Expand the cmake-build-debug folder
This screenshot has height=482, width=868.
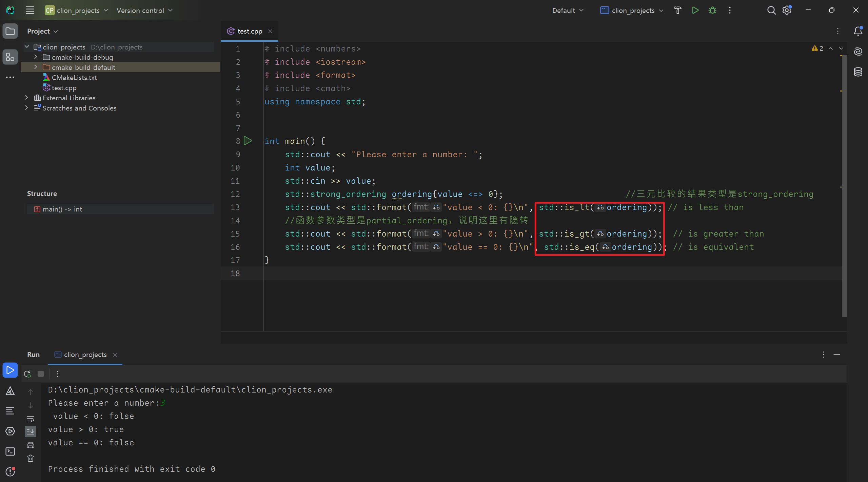(x=36, y=57)
